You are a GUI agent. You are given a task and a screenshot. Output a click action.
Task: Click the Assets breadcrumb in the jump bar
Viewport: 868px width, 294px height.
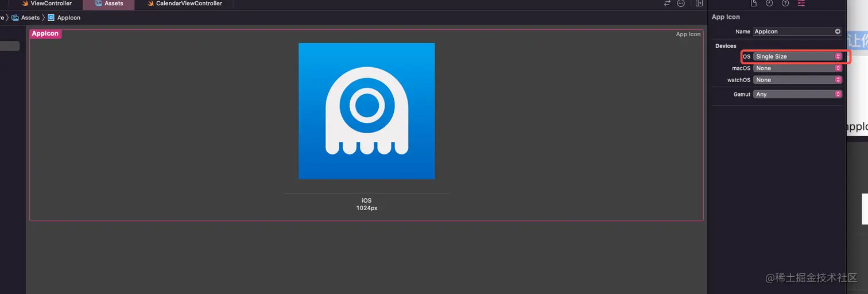click(26, 18)
